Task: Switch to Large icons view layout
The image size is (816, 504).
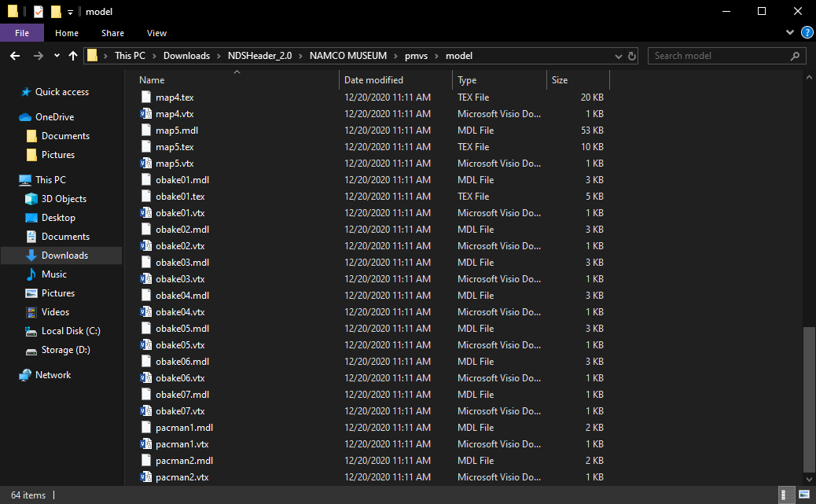Action: click(x=804, y=495)
